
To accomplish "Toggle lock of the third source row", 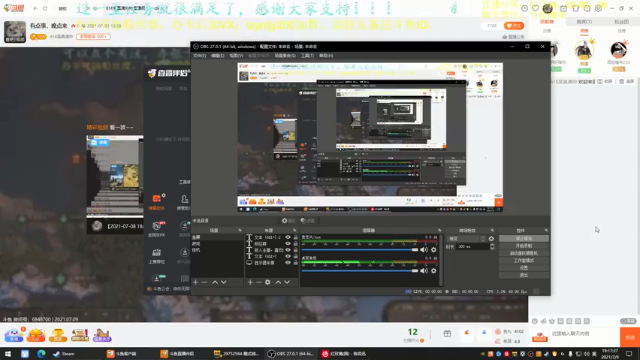I will point(296,250).
